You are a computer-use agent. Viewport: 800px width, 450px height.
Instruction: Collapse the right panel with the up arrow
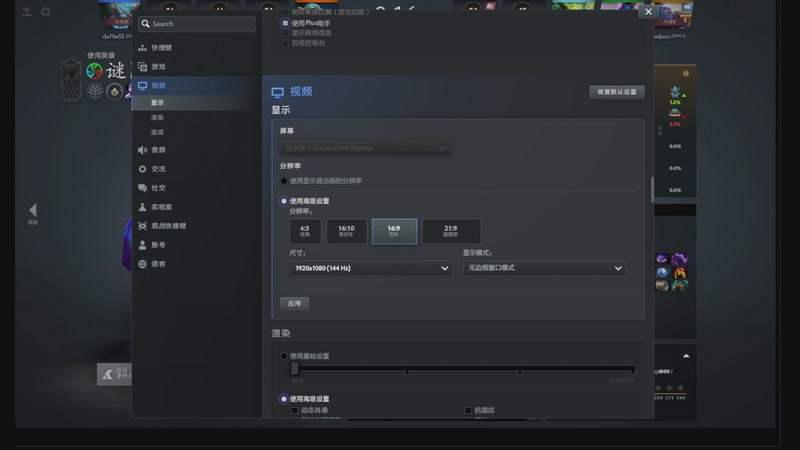tap(686, 356)
